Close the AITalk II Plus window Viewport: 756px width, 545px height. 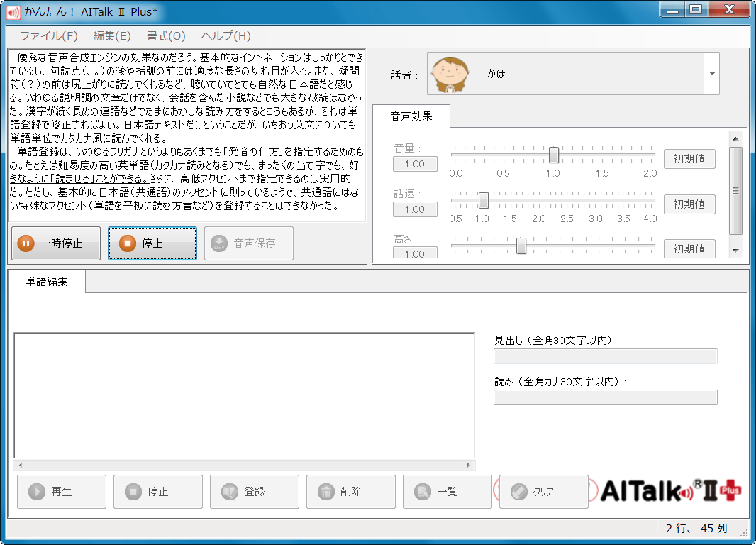pos(730,9)
